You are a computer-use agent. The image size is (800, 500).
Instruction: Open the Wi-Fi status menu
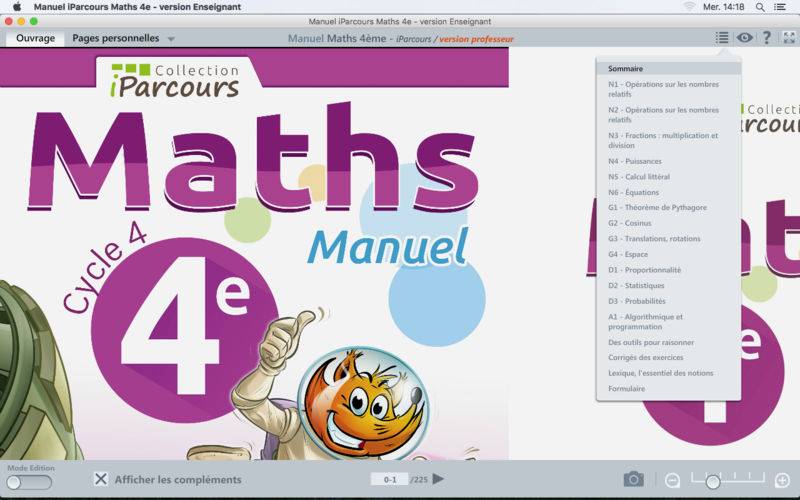click(x=689, y=7)
